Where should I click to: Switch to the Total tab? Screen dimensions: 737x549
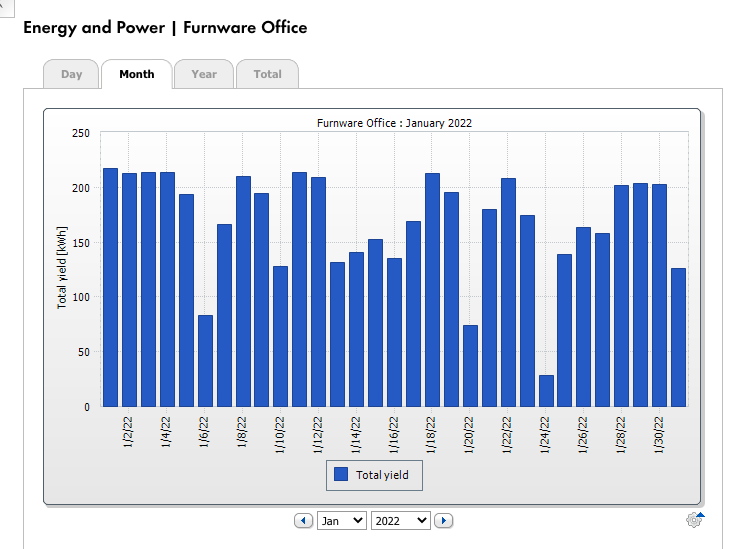[x=267, y=74]
